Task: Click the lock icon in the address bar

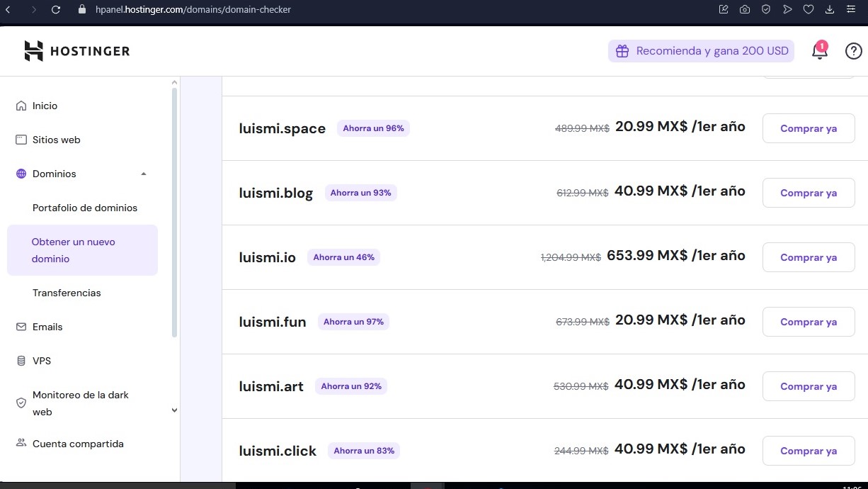Action: [82, 10]
